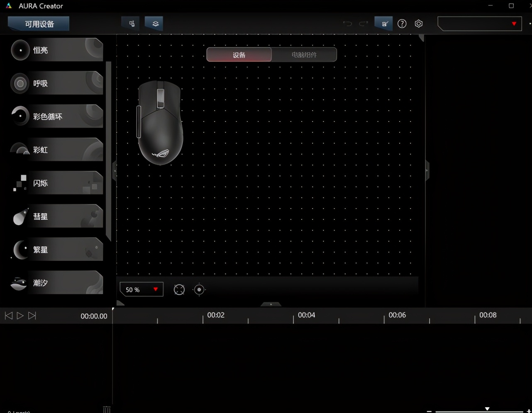Select the 彗星 comet lighting effect

[57, 216]
